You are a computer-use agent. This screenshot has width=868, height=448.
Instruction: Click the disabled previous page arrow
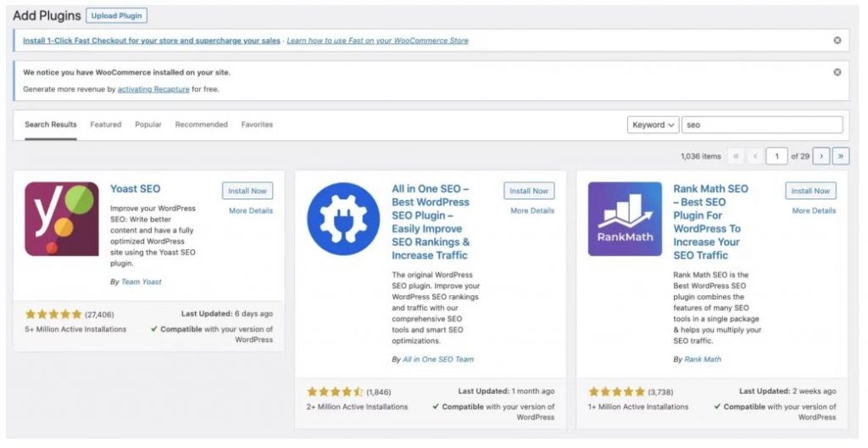point(755,156)
